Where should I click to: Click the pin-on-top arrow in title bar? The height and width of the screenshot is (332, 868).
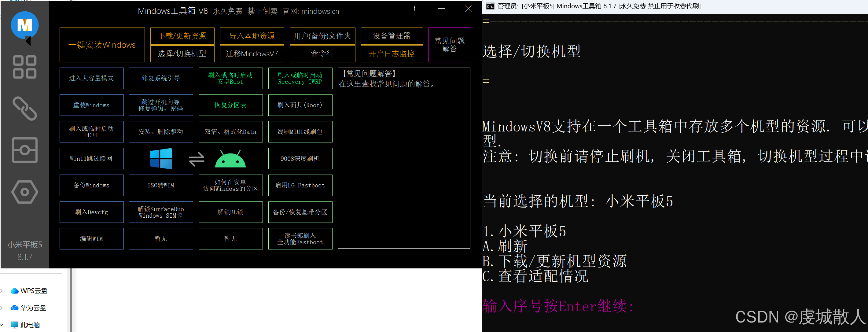tap(414, 9)
